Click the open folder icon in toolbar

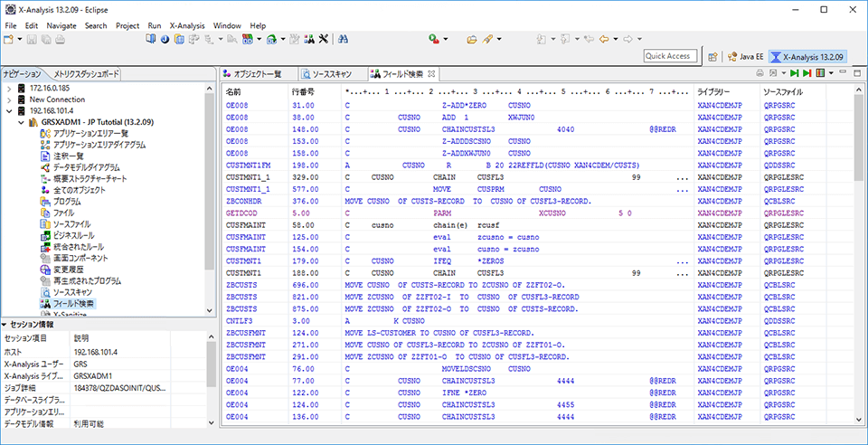tap(472, 39)
